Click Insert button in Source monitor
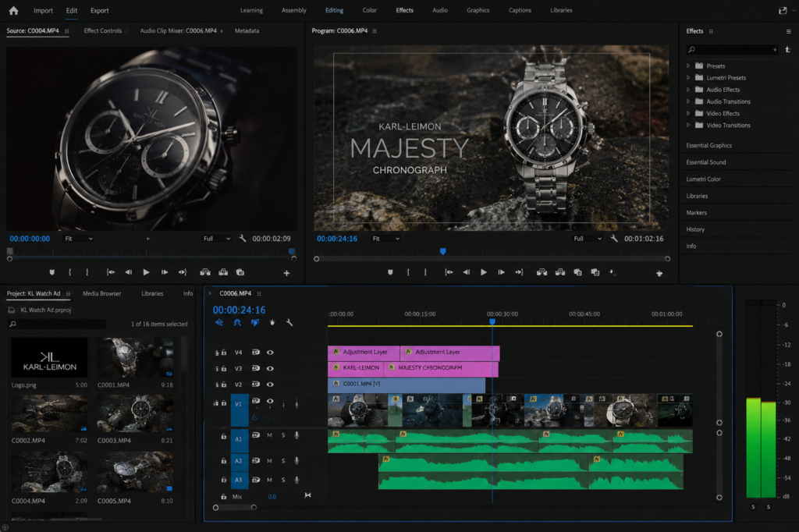This screenshot has width=799, height=532. [205, 272]
